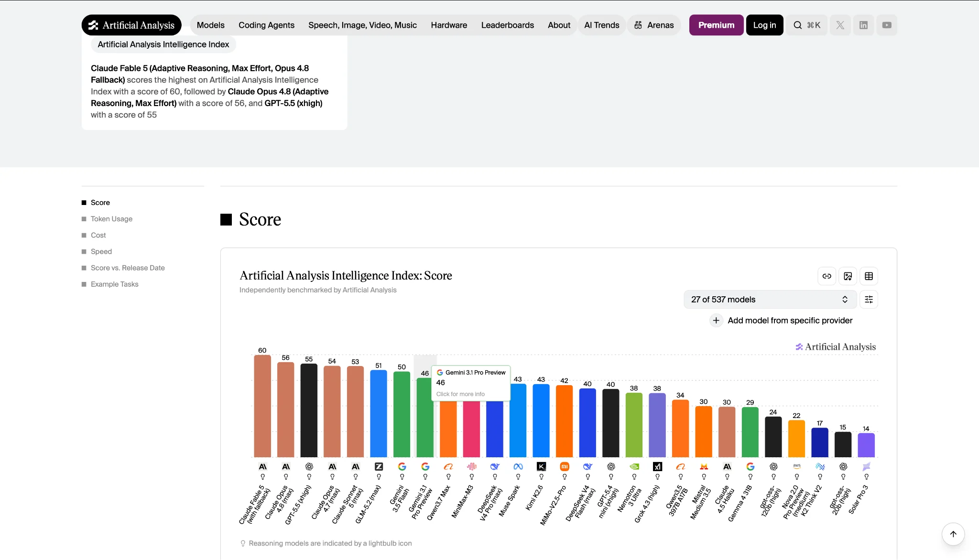Click the GPT-5.5 (xhigh) black bar
The height and width of the screenshot is (560, 979).
click(309, 410)
